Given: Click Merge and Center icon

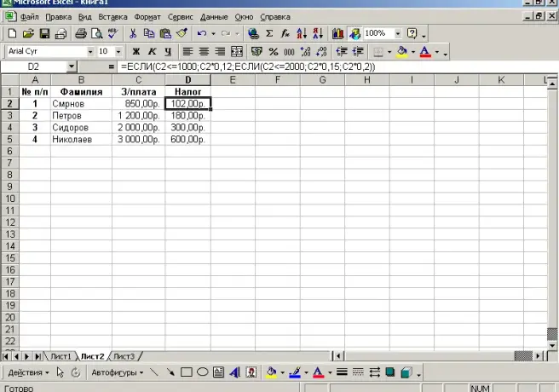Looking at the screenshot, I should pos(238,51).
